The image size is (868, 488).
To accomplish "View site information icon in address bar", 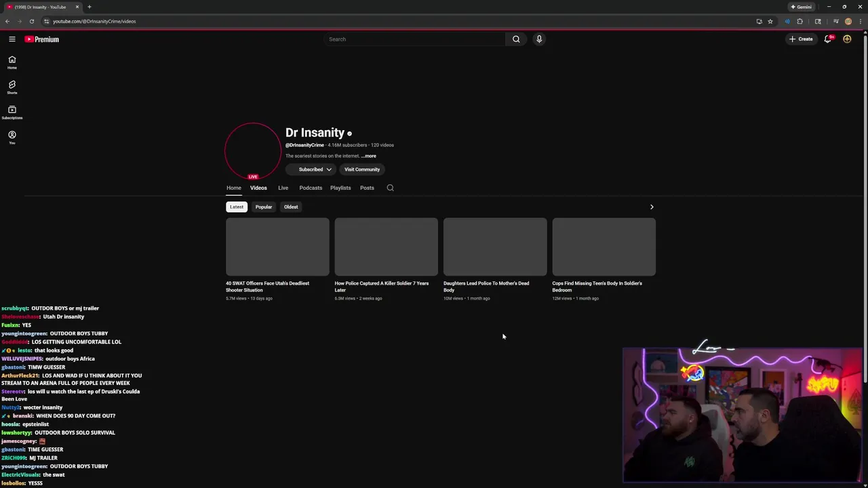I will pyautogui.click(x=46, y=21).
